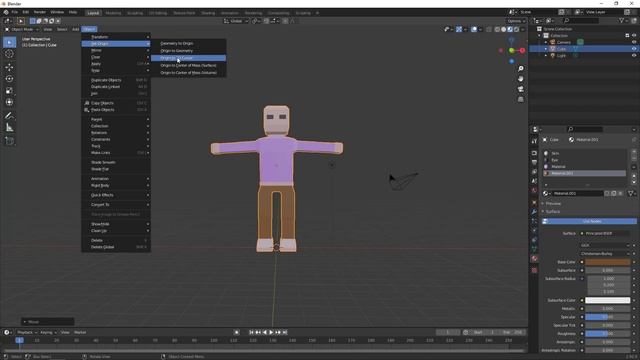Screen dimensions: 640x360
Task: Jump to the timeline start frame button
Action: (x=251, y=332)
